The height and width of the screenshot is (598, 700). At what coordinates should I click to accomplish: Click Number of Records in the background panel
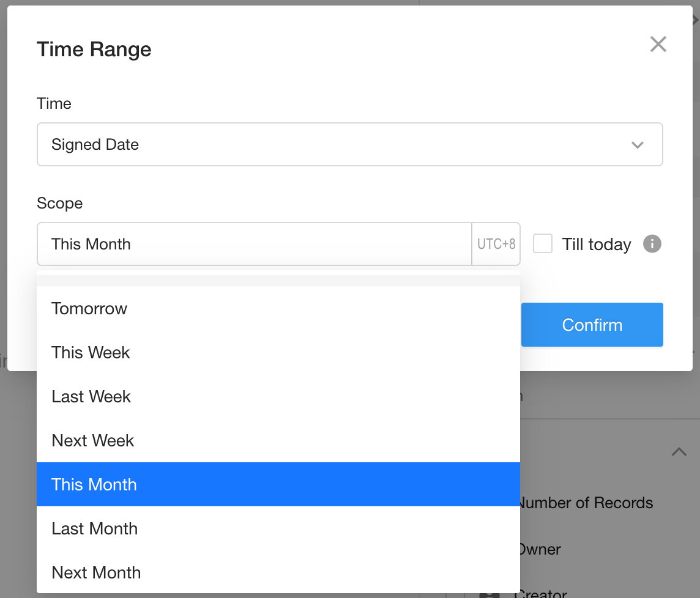coord(586,503)
